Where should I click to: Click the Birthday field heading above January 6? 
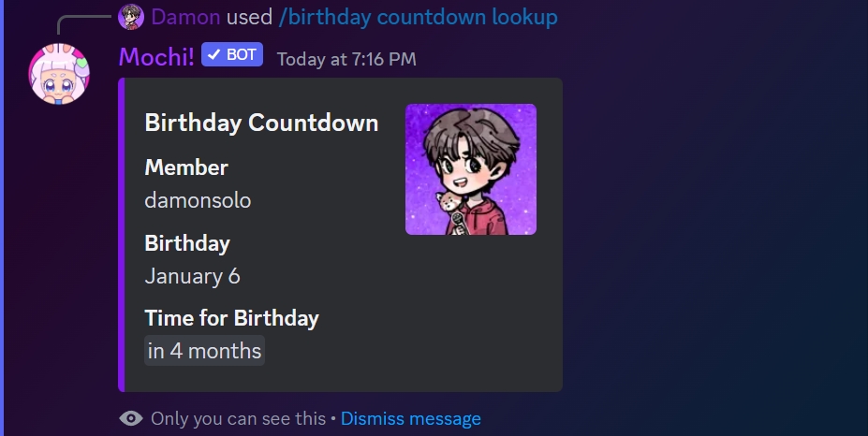click(187, 243)
